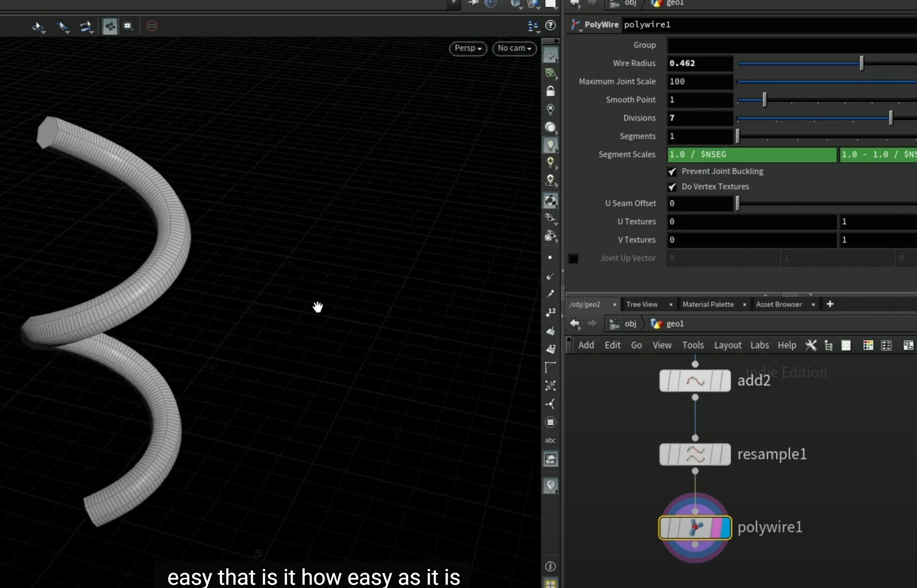The height and width of the screenshot is (588, 917).
Task: Click the resample1 node in network
Action: (x=695, y=454)
